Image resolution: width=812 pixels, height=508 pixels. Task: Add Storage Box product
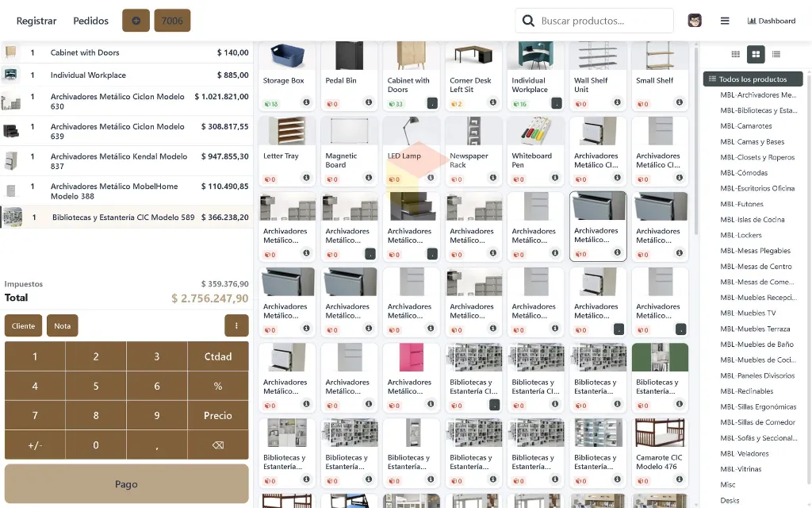pos(287,75)
